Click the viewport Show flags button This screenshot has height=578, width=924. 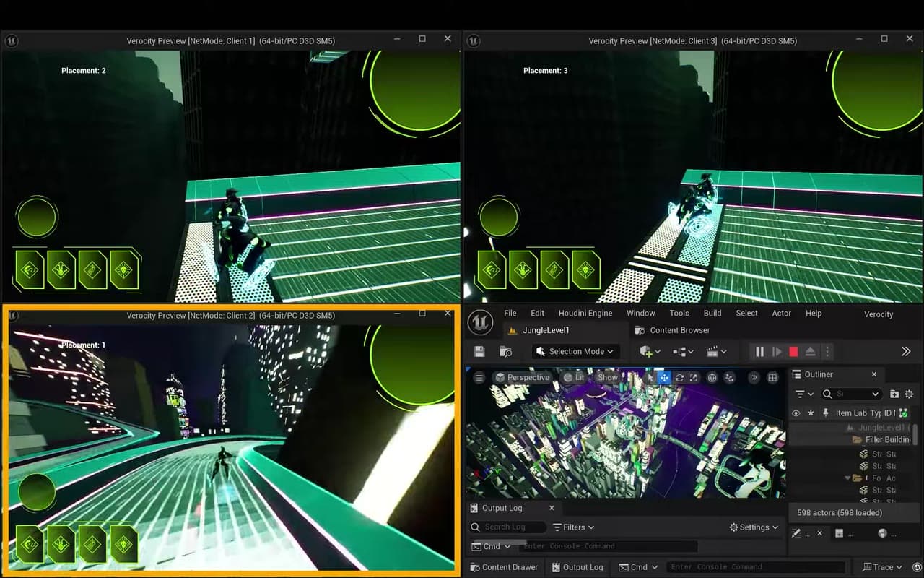click(x=608, y=377)
